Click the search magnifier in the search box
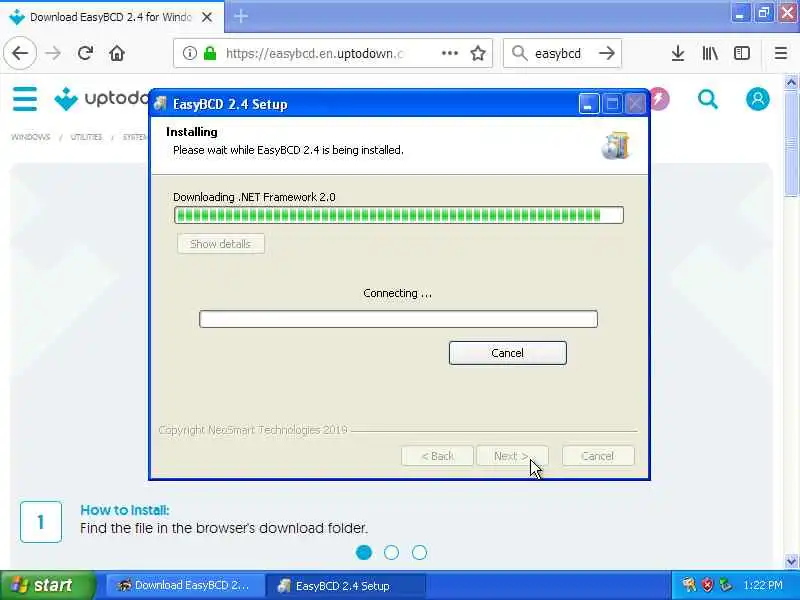This screenshot has height=600, width=800. click(x=519, y=53)
